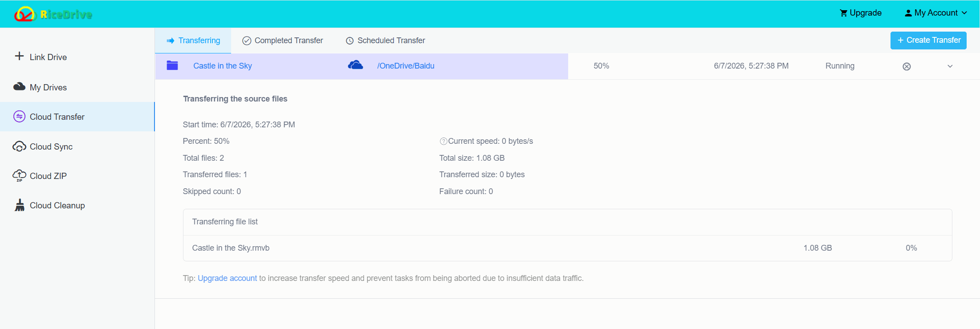
Task: Click the shopping cart Upgrade icon
Action: pos(843,13)
